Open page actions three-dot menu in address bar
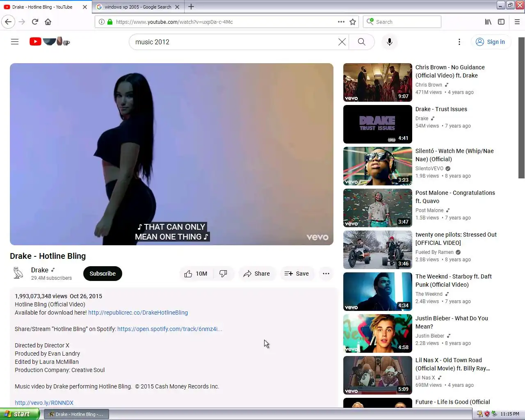 pos(341,22)
